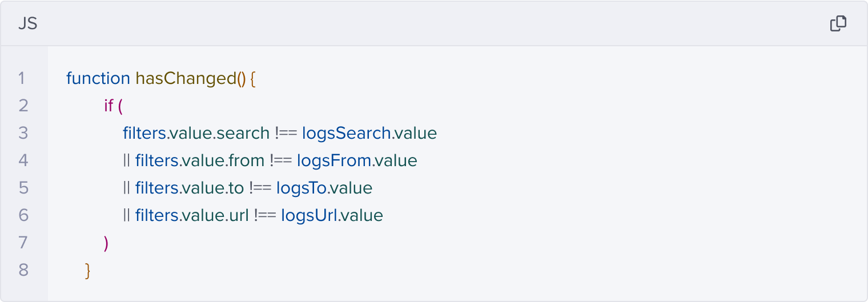This screenshot has height=302, width=868.
Task: Click logsSearch.value in the code
Action: coord(369,133)
